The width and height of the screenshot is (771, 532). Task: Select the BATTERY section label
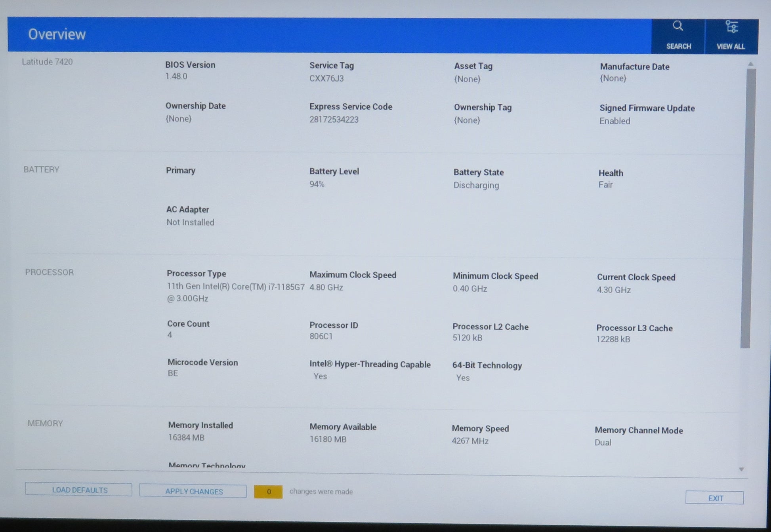coord(41,169)
